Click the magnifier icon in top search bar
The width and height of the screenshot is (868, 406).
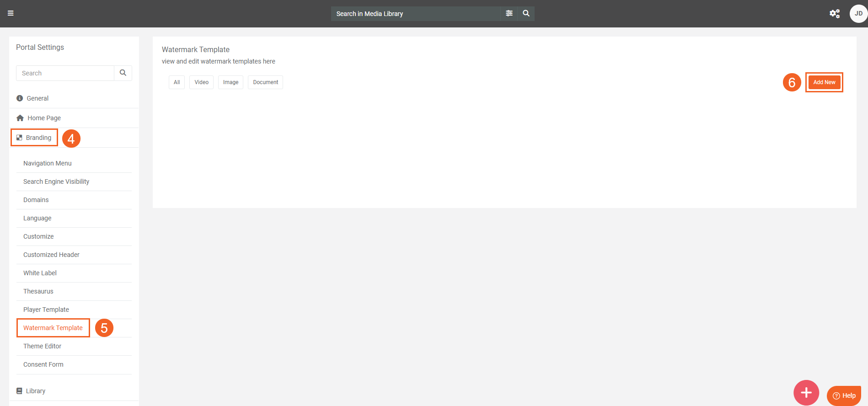[526, 13]
